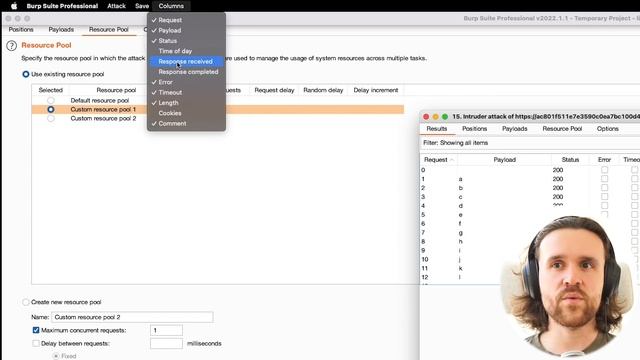This screenshot has width=640, height=360.
Task: Click the Request delay column header
Action: 274,90
